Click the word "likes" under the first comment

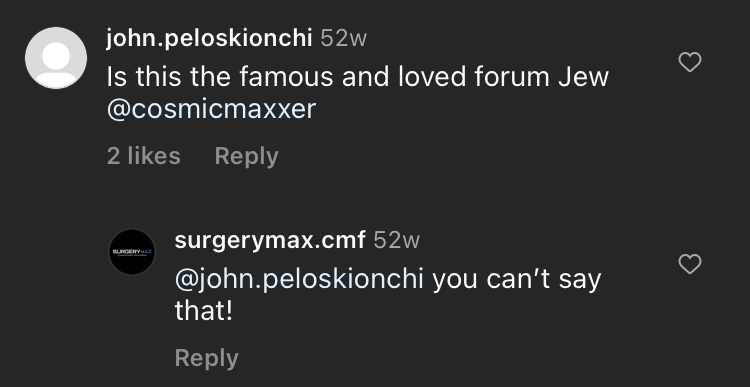(154, 156)
